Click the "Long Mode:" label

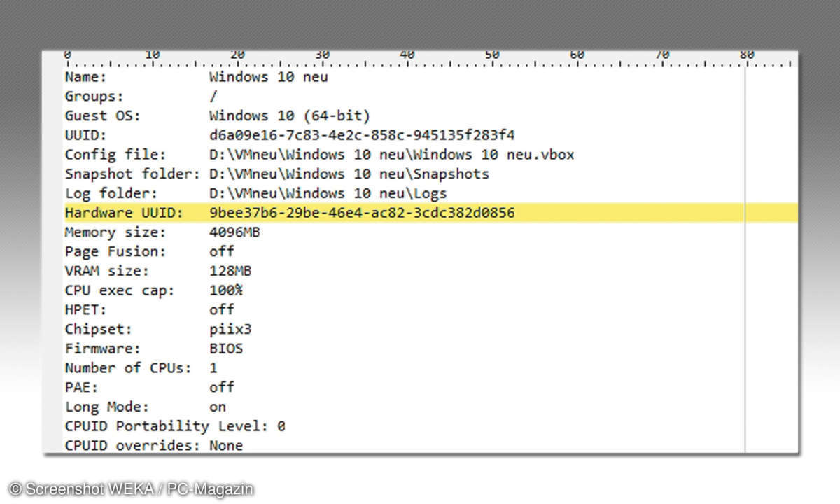click(x=107, y=407)
